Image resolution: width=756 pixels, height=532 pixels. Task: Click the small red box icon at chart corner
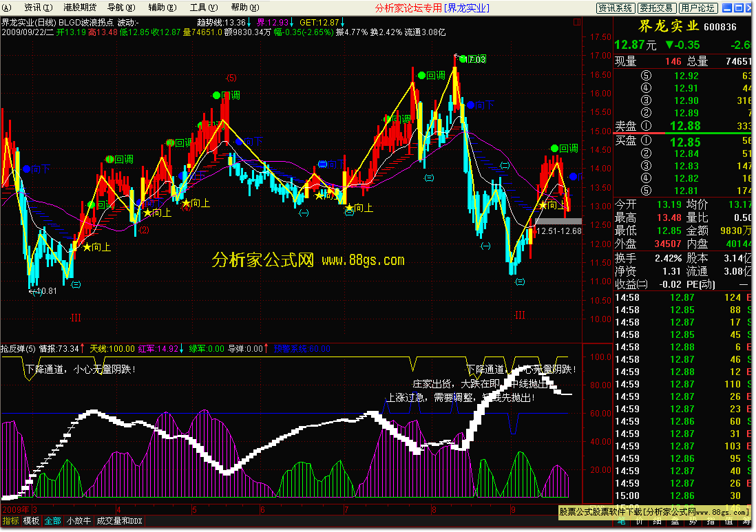pyautogui.click(x=577, y=22)
